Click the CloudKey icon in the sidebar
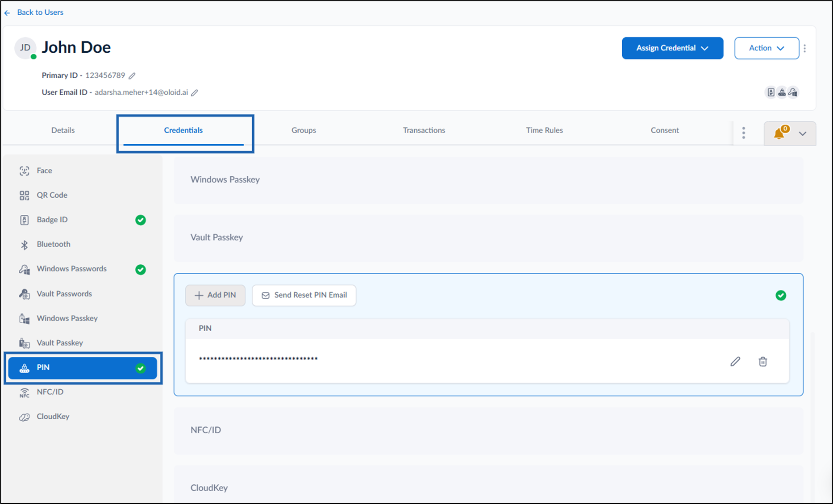The width and height of the screenshot is (833, 504). coord(25,417)
